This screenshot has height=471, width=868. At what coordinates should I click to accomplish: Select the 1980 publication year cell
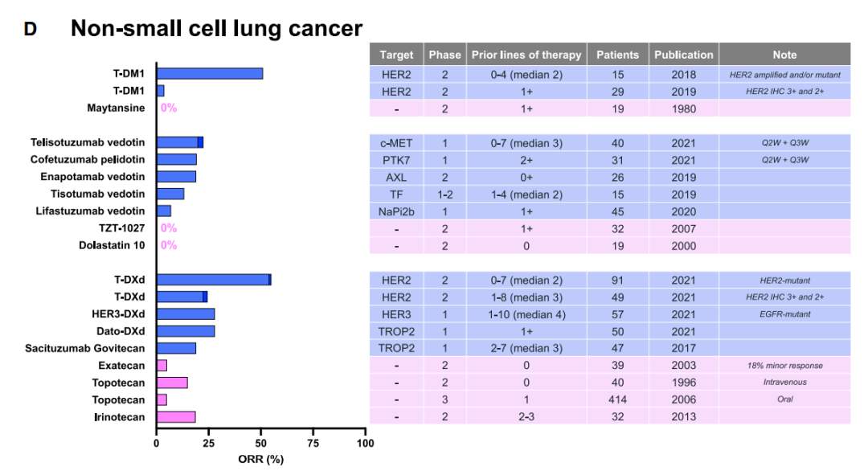683,108
